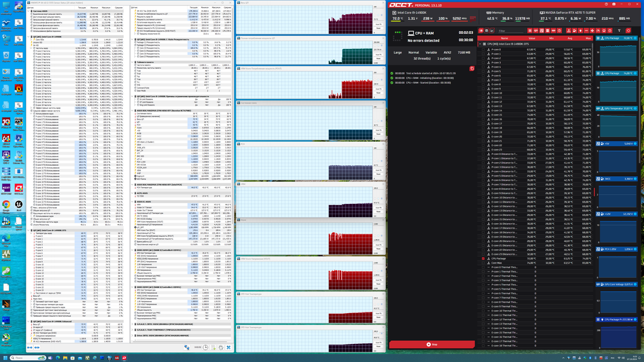This screenshot has height=362, width=644.
Task: Click the OCCT sensor Filter field
Action: click(x=510, y=31)
